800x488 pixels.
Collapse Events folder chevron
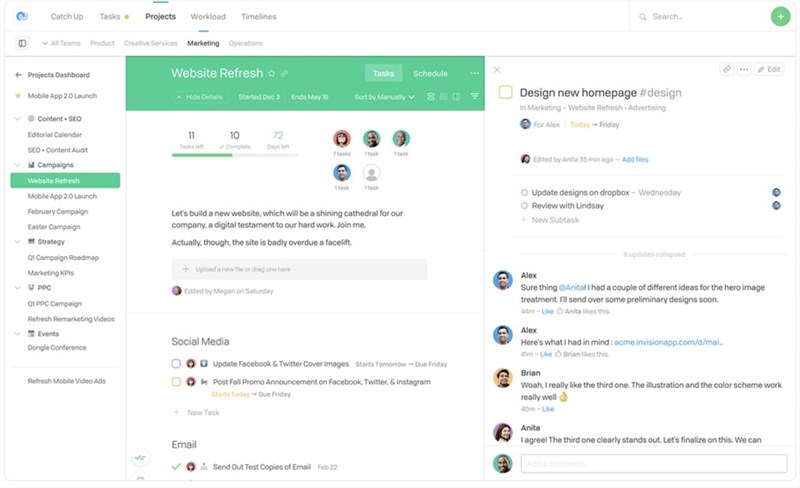pyautogui.click(x=17, y=334)
